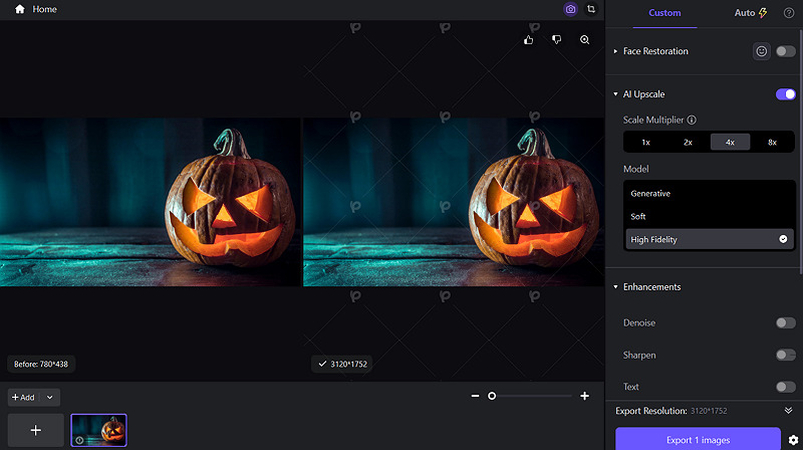The width and height of the screenshot is (803, 450).
Task: Click the zoom slider handle
Action: tap(492, 396)
